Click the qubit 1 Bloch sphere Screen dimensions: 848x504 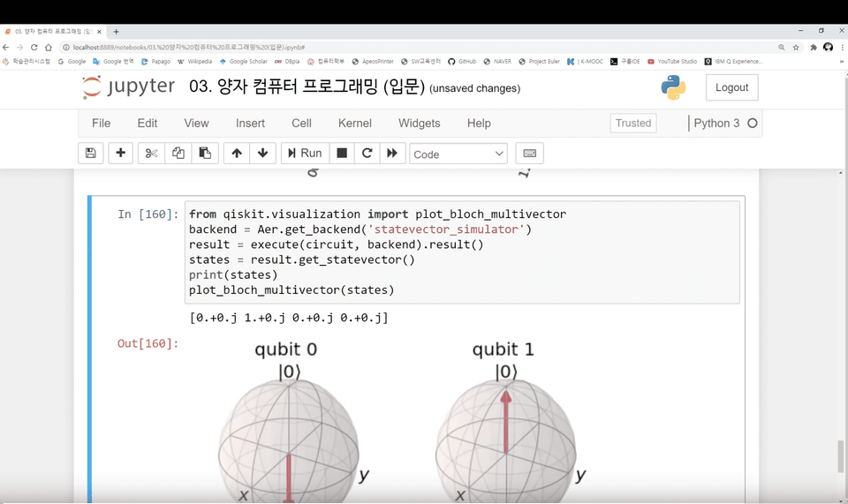pyautogui.click(x=505, y=442)
